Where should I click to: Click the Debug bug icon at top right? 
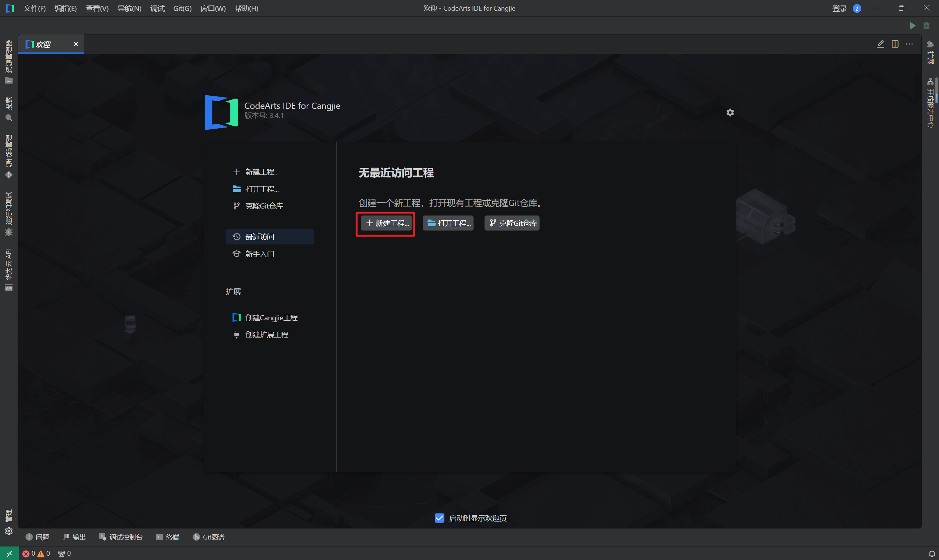[x=926, y=26]
